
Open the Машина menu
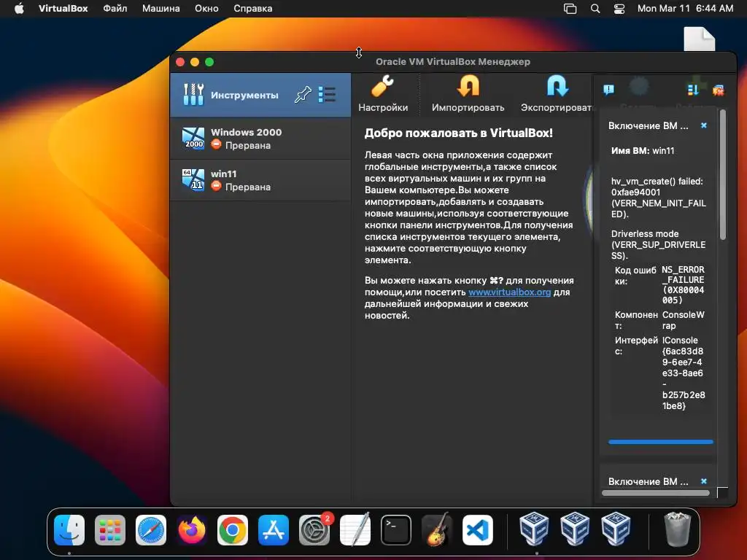(x=161, y=9)
